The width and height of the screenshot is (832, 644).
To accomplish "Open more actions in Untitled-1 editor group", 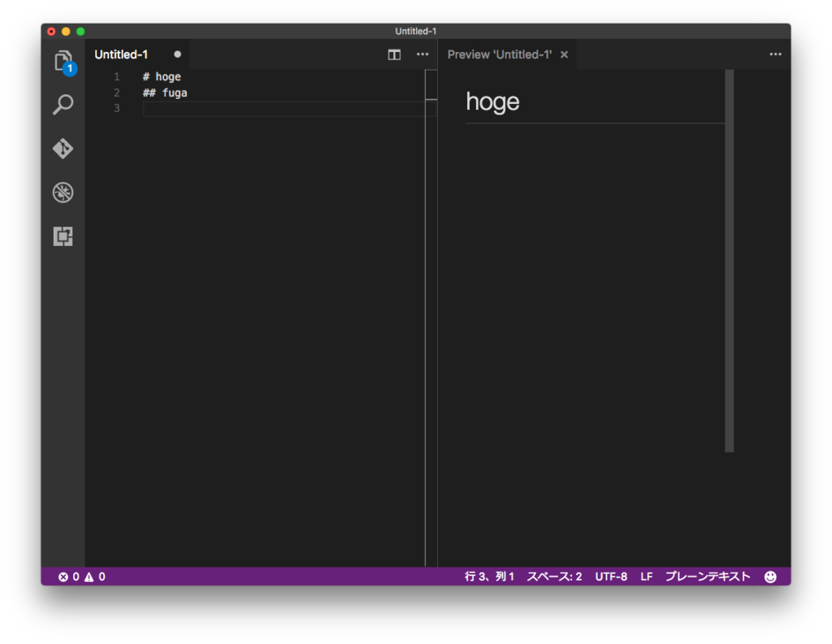I will [x=422, y=54].
